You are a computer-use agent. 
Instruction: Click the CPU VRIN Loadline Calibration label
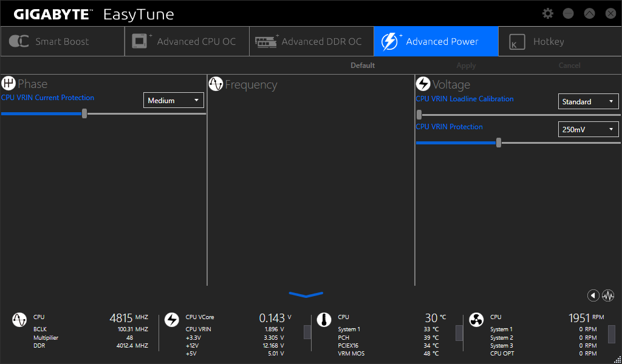click(x=465, y=99)
